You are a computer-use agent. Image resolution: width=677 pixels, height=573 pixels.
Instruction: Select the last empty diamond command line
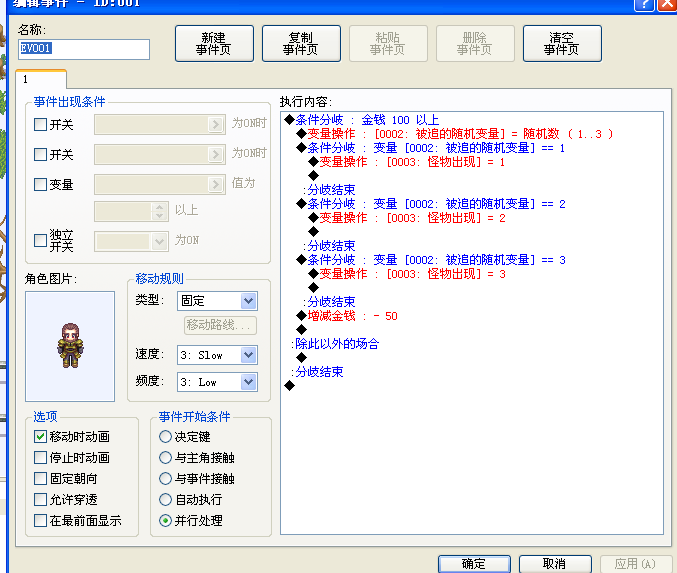(x=290, y=386)
